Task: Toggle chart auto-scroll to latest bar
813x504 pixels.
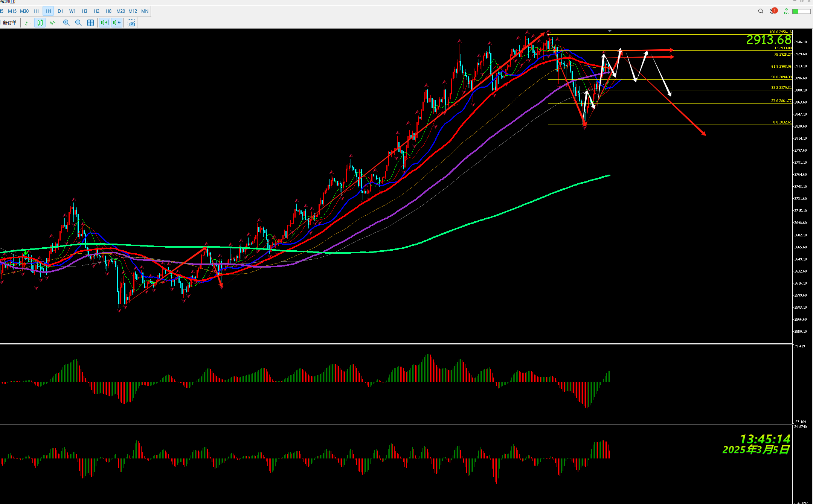Action: pos(105,23)
